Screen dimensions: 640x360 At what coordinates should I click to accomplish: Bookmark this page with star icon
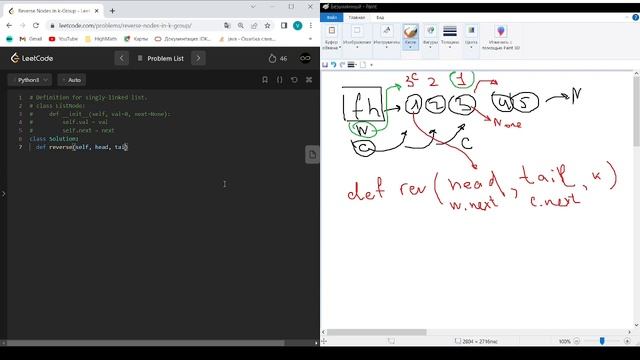pos(267,25)
